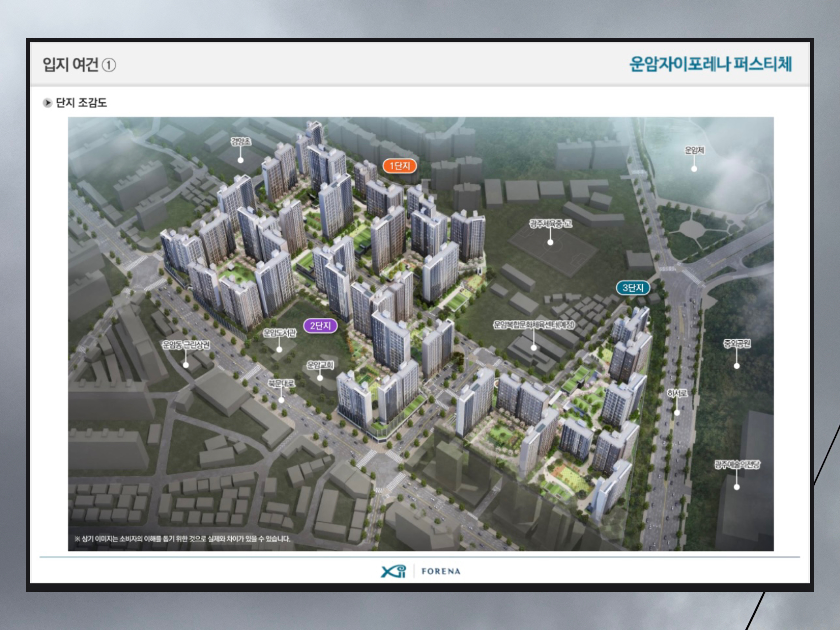Click the FORENA logo text
840x630 pixels.
(441, 571)
